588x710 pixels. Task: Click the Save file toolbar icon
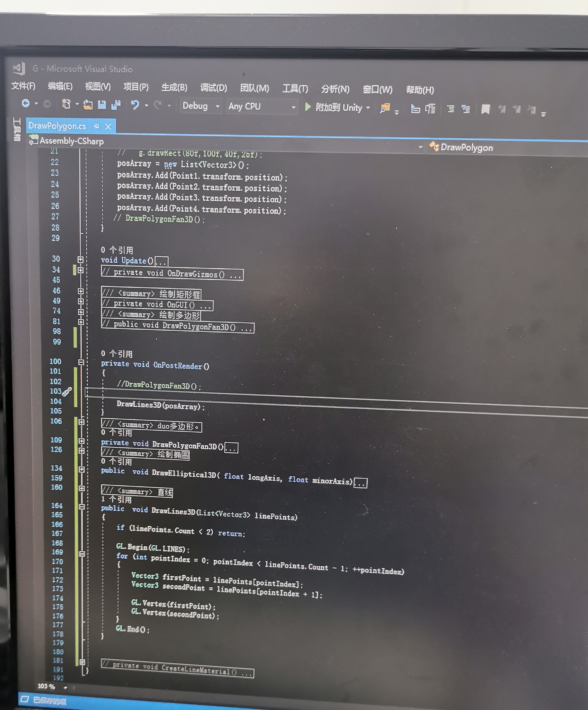(102, 105)
